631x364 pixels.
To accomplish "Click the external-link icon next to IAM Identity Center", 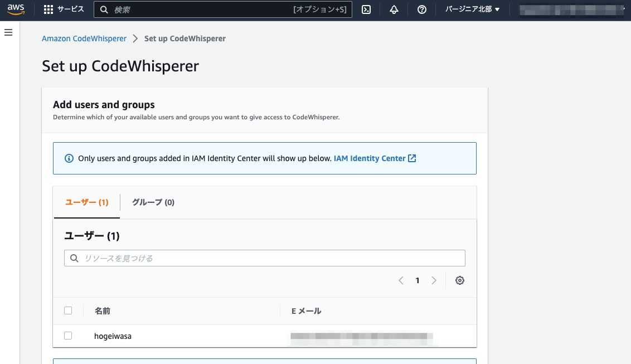I will (x=412, y=158).
